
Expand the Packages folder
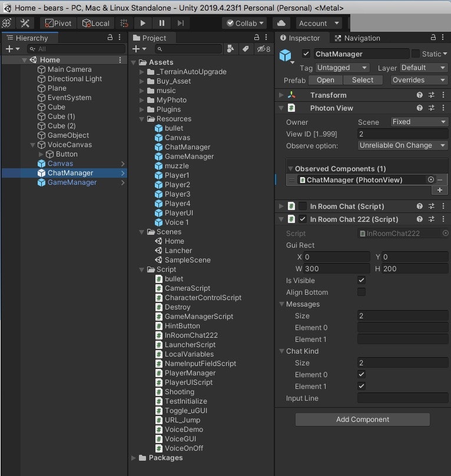(133, 458)
